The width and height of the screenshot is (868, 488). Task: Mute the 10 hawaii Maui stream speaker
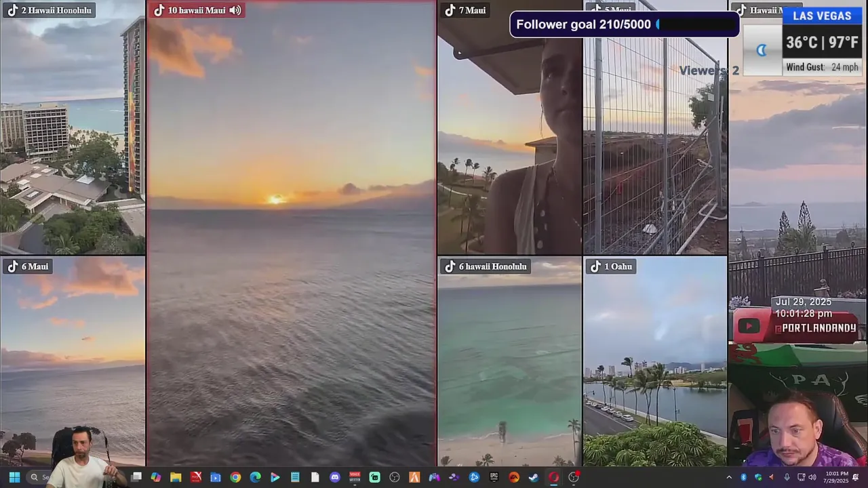point(235,10)
